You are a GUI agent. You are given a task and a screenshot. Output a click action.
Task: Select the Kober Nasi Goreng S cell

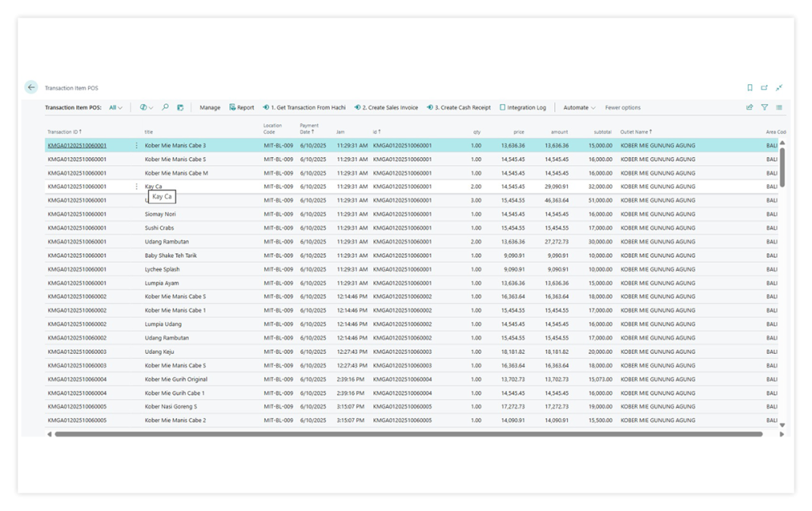tap(171, 407)
